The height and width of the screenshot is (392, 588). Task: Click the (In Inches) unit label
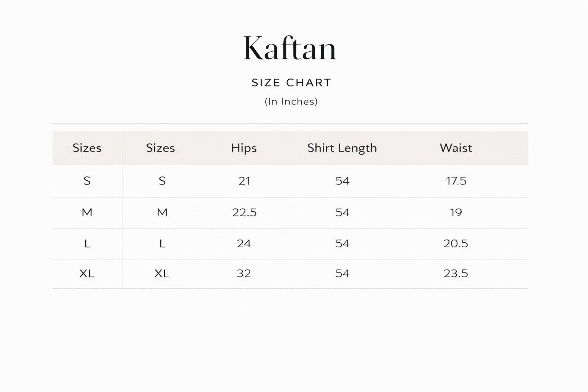(x=291, y=101)
